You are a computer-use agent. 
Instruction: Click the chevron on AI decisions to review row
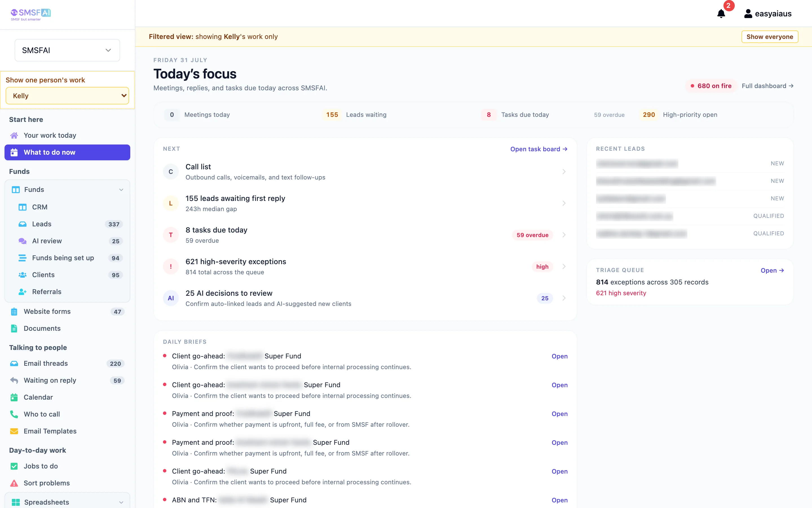click(564, 298)
